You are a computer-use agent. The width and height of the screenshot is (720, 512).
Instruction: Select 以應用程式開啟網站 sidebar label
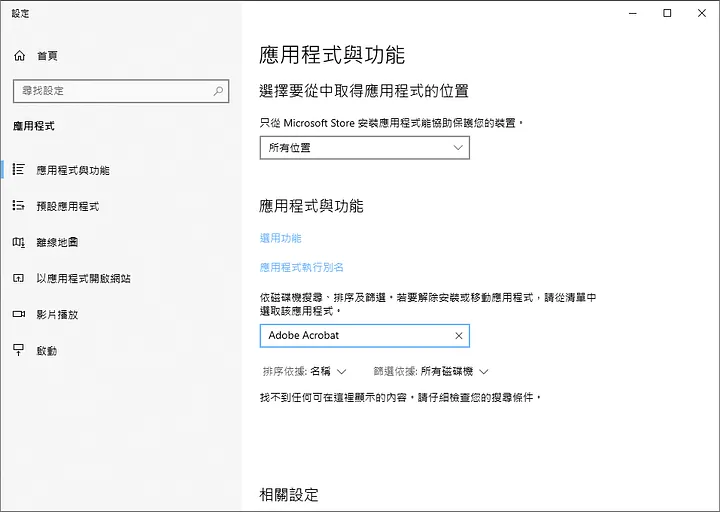coord(83,278)
